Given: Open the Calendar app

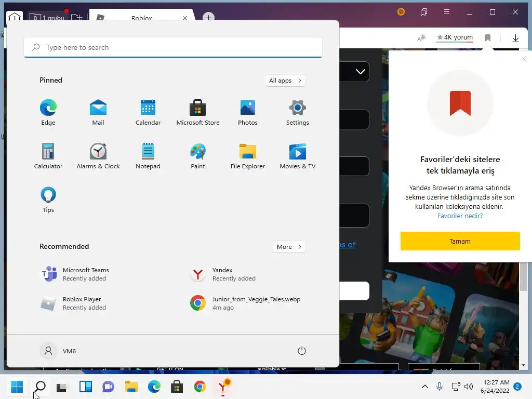Looking at the screenshot, I should (x=148, y=112).
